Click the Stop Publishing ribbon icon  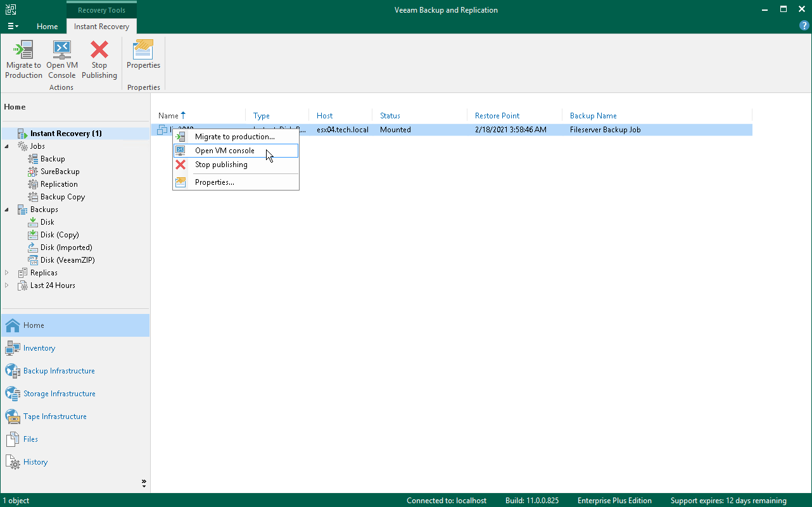(99, 57)
